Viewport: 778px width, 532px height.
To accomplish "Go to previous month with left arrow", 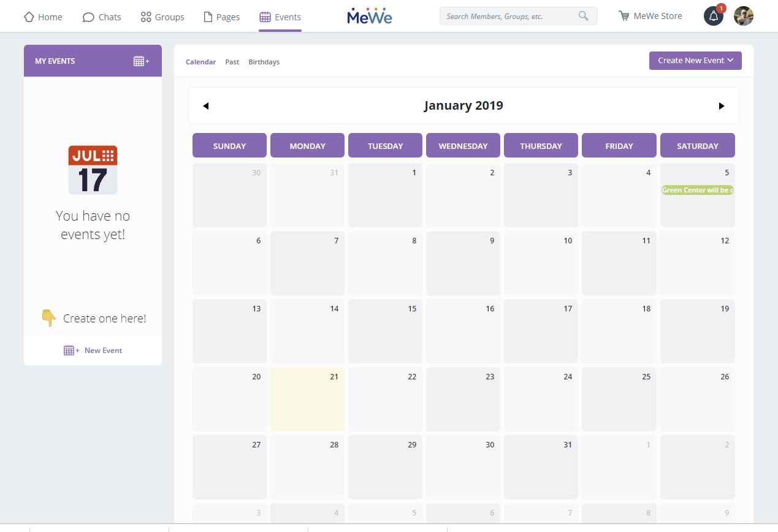I will pos(206,106).
